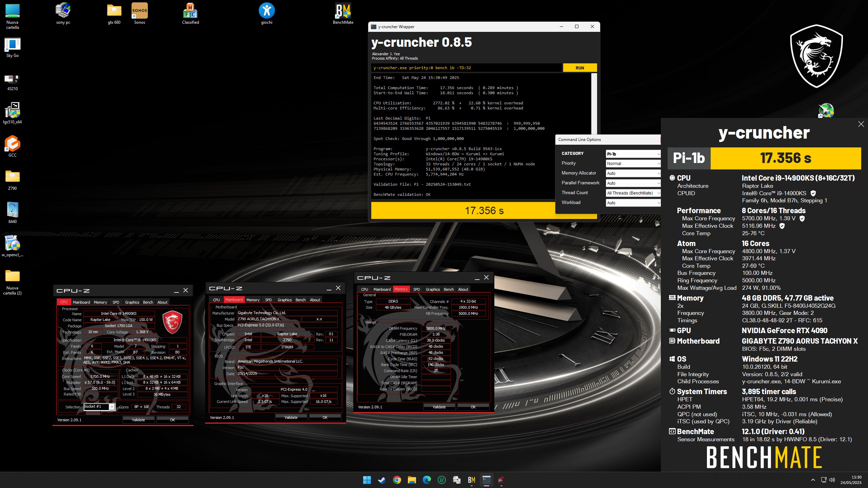This screenshot has height=488, width=868.
Task: Launch the BenchMate desktop shortcut
Action: pos(343,14)
